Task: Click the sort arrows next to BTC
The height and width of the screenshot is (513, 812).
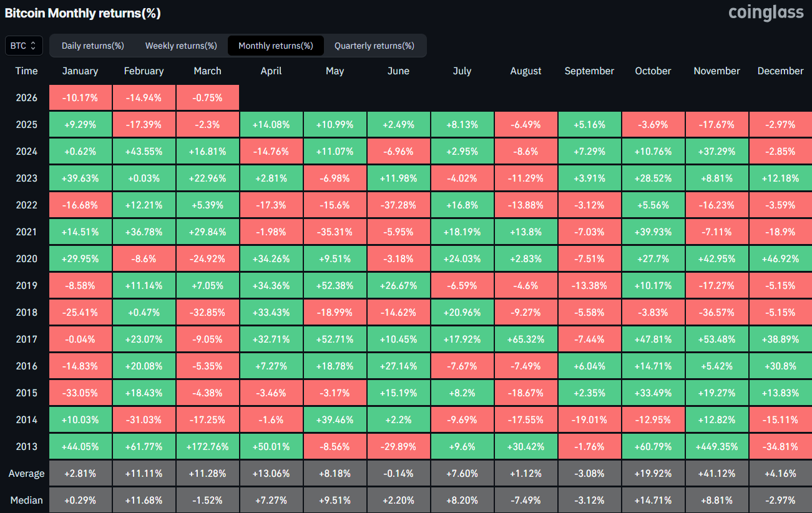Action: click(x=34, y=45)
